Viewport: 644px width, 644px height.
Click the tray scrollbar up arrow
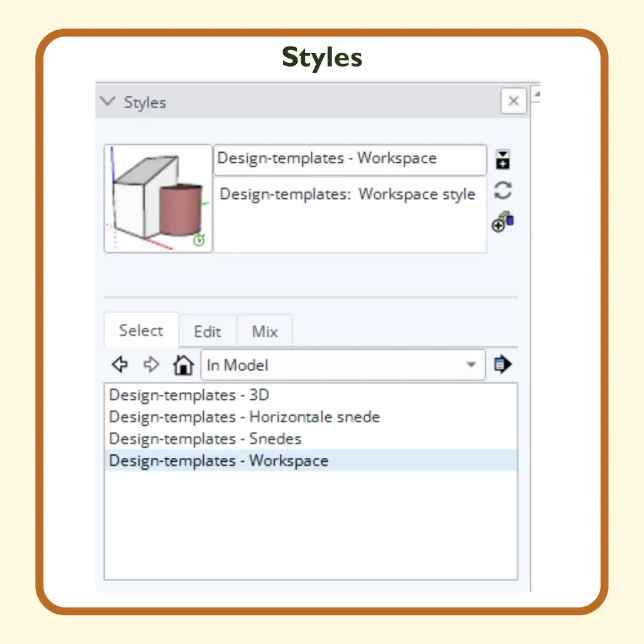[x=536, y=94]
